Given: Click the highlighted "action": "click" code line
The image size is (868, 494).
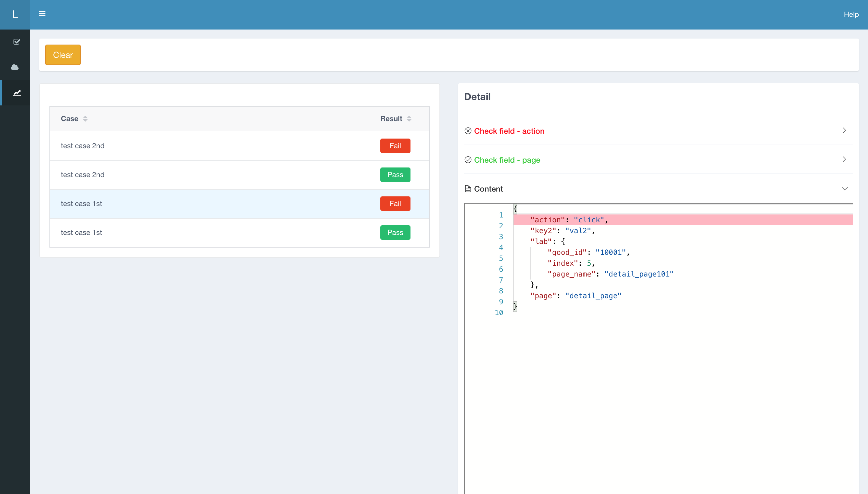Looking at the screenshot, I should [x=569, y=220].
